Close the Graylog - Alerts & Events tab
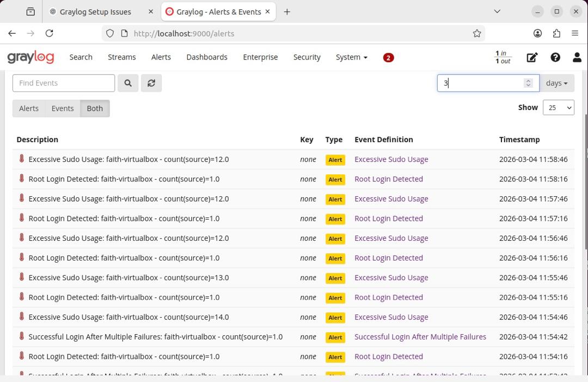Screen dimensions: 588x382 pos(268,12)
